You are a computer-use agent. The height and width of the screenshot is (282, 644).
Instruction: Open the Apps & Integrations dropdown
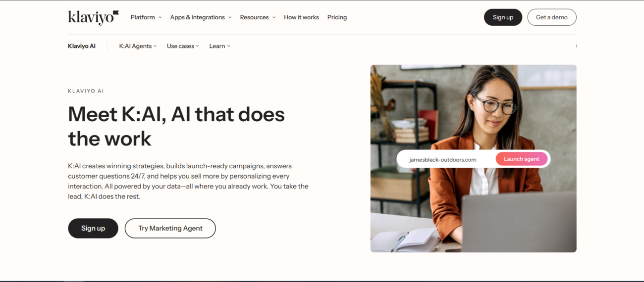coord(201,17)
